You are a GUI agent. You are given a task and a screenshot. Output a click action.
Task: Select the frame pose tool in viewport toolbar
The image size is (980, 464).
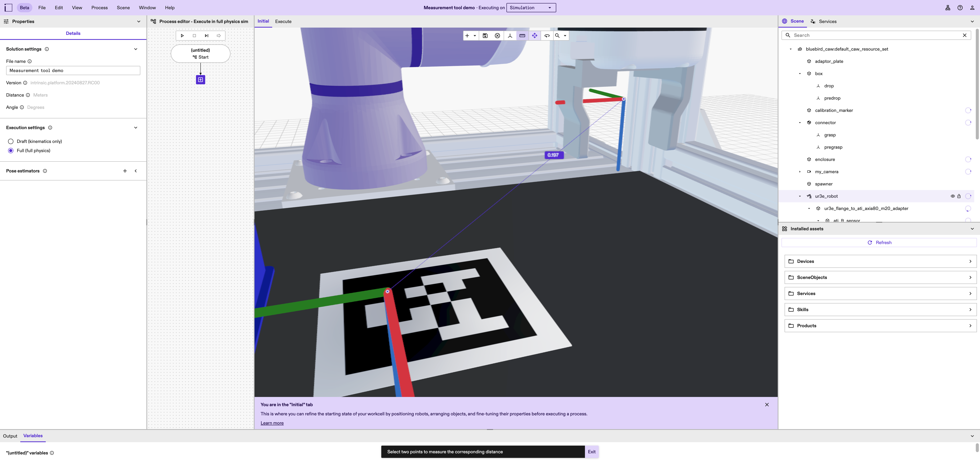coord(510,35)
